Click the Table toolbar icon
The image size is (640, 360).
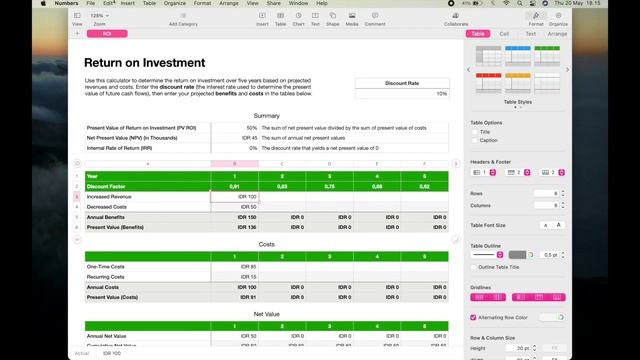[x=280, y=16]
